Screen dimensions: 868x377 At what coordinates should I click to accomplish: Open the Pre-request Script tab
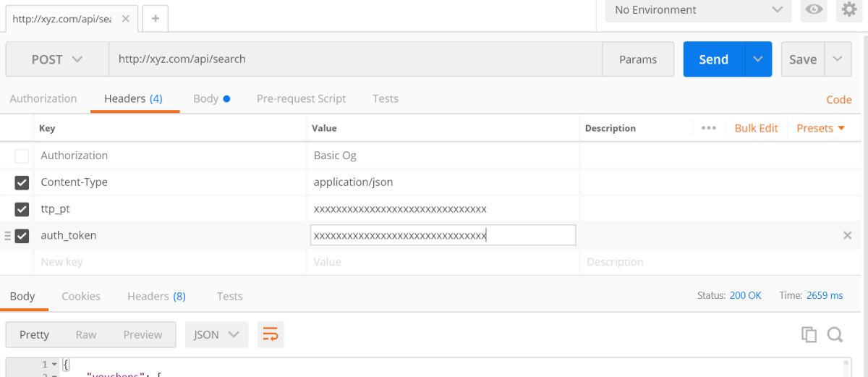click(x=301, y=98)
